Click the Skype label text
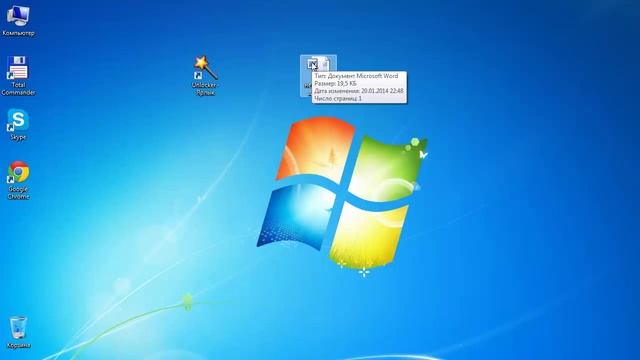 coord(18,137)
